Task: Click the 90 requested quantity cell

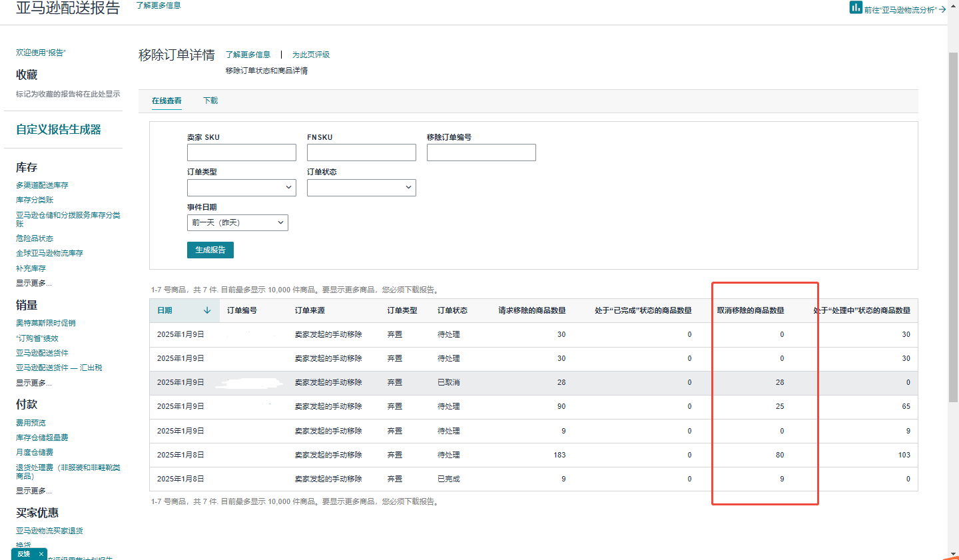Action: (x=561, y=406)
